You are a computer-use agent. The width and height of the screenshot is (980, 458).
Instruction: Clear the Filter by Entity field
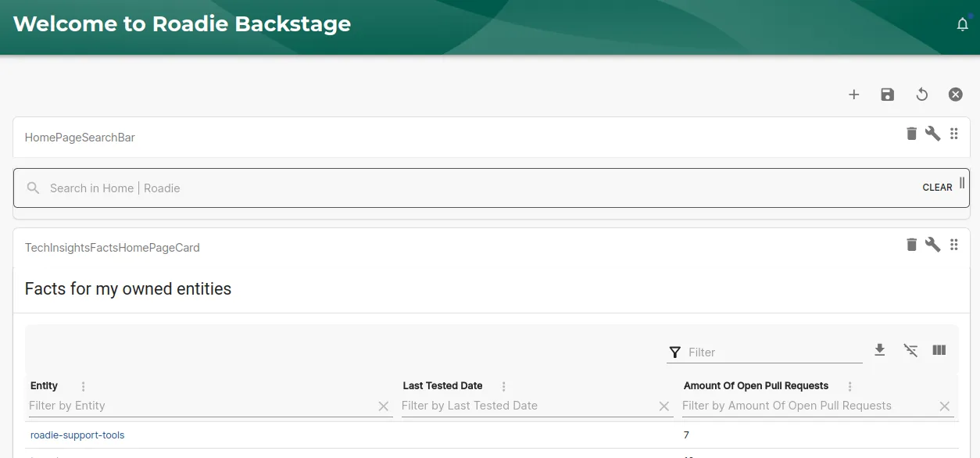point(384,406)
